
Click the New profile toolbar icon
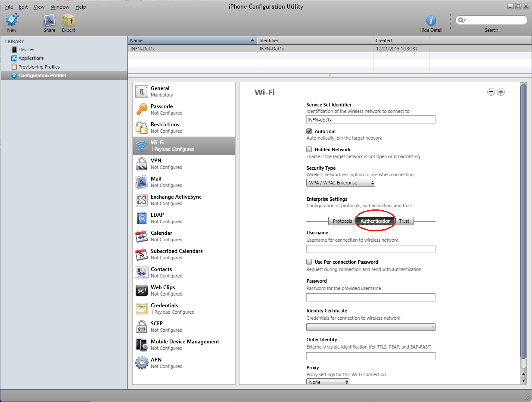tap(12, 20)
